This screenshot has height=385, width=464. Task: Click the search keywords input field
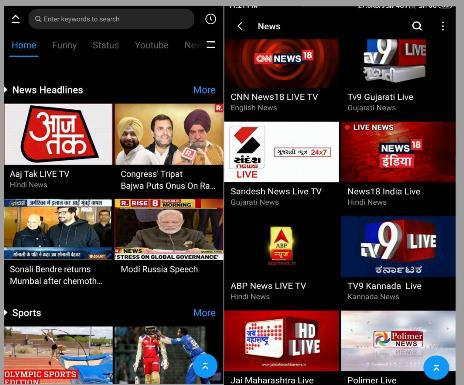point(111,19)
